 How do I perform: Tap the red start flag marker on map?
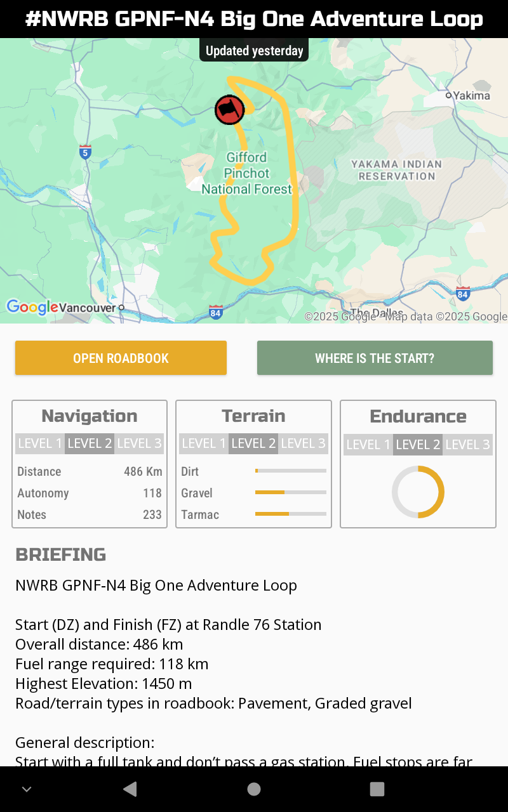click(229, 110)
